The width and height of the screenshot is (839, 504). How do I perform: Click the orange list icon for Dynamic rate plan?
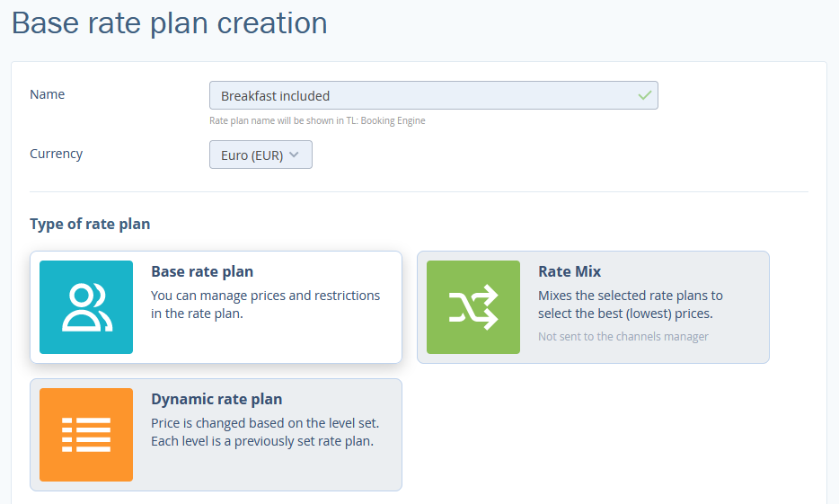point(86,435)
